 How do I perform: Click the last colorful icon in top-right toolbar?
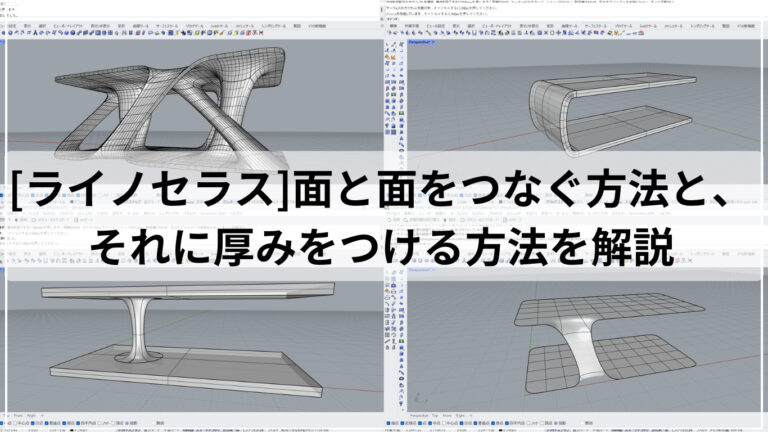point(641,32)
